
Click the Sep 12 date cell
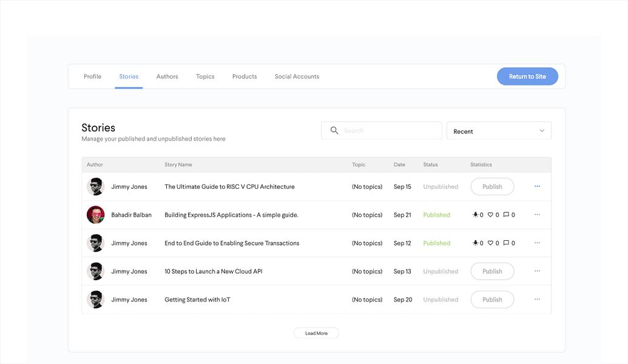[402, 243]
